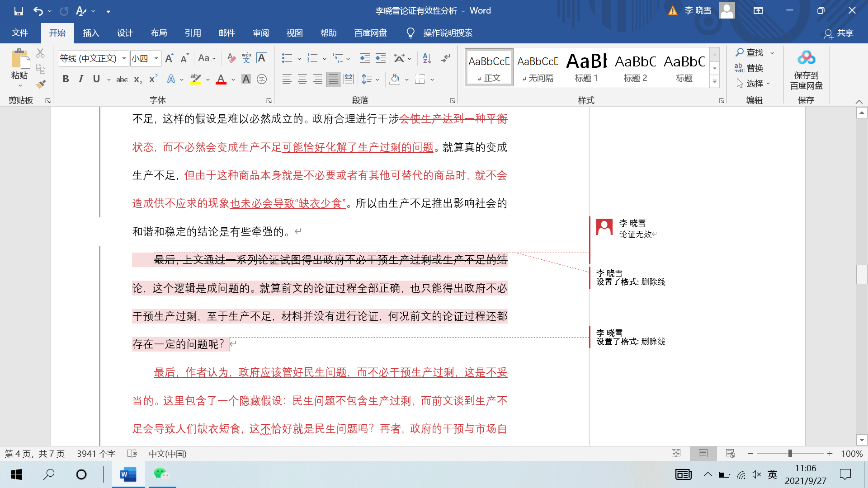Toggle italic formatting

tap(81, 79)
